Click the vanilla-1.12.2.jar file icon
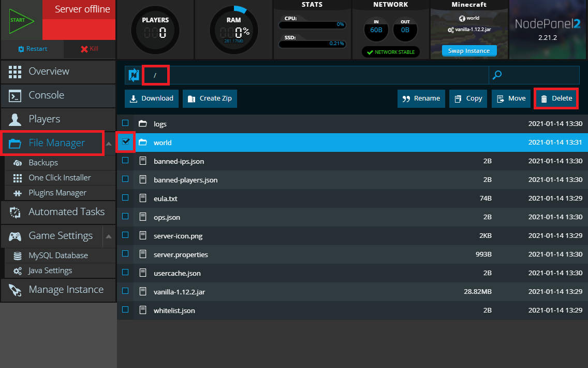Image resolution: width=588 pixels, height=368 pixels. pyautogui.click(x=143, y=291)
